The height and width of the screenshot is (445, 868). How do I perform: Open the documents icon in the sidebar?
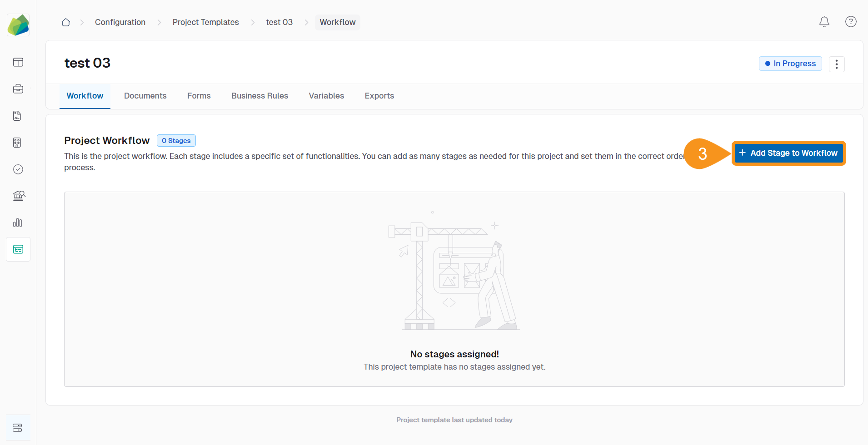(x=18, y=116)
